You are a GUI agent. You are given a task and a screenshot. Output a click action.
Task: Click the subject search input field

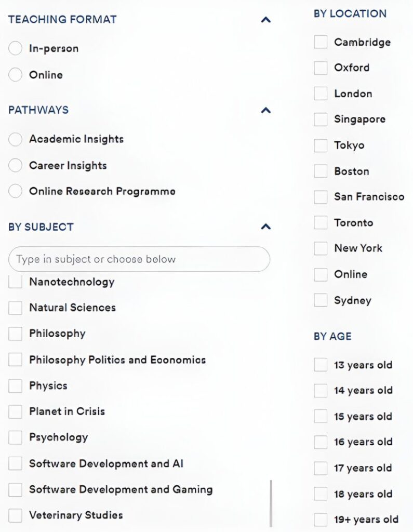click(139, 259)
